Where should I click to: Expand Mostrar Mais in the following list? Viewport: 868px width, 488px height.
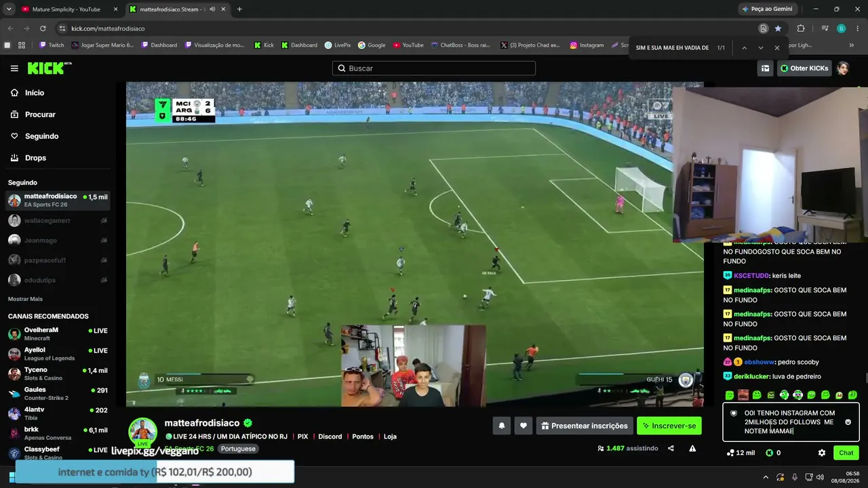25,299
